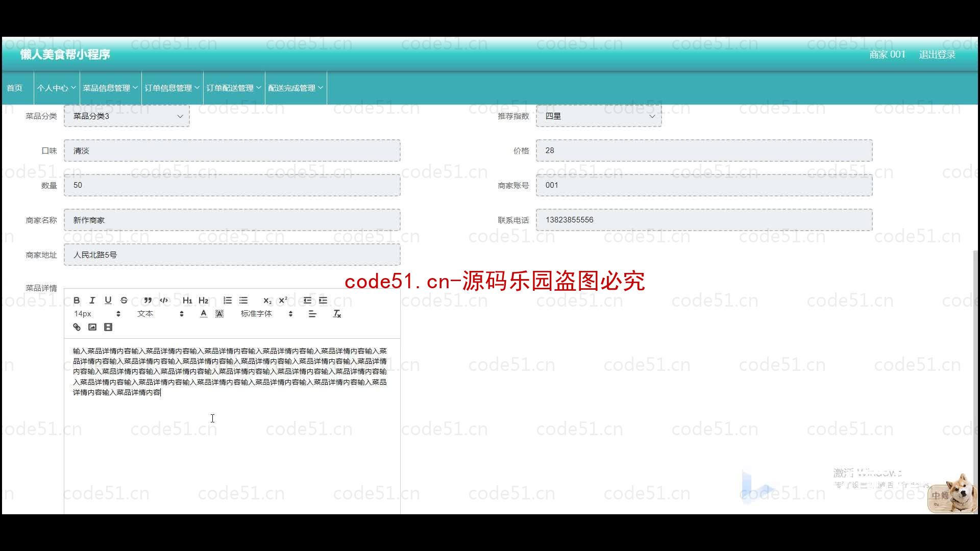Toggle strikethrough formatting in the editor
The image size is (980, 551).
coord(124,300)
